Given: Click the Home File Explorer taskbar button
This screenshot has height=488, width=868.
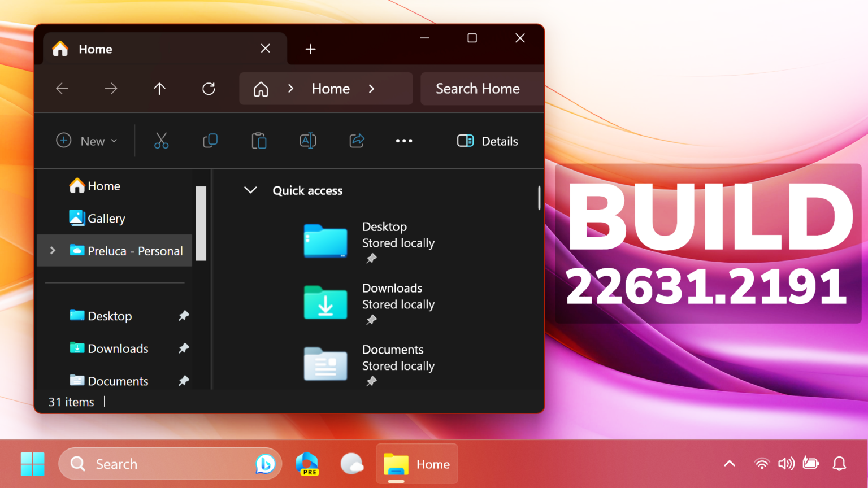Looking at the screenshot, I should pyautogui.click(x=417, y=464).
